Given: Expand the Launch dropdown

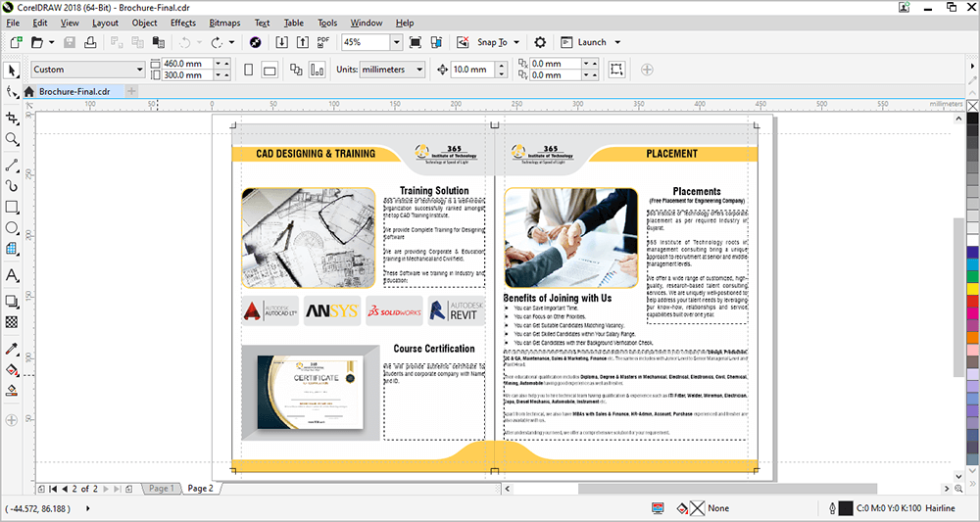Looking at the screenshot, I should (x=617, y=42).
